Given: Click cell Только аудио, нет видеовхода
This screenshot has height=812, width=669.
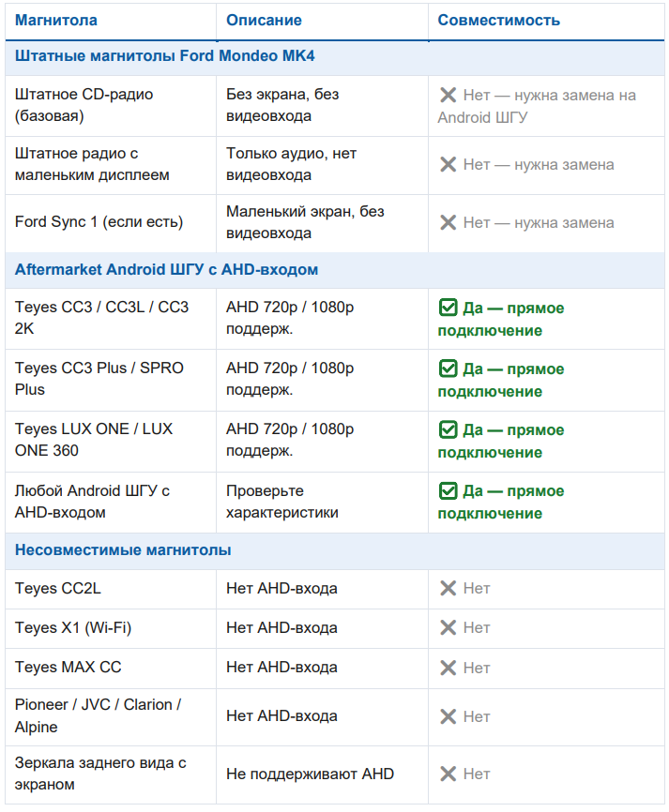Looking at the screenshot, I should click(322, 165).
